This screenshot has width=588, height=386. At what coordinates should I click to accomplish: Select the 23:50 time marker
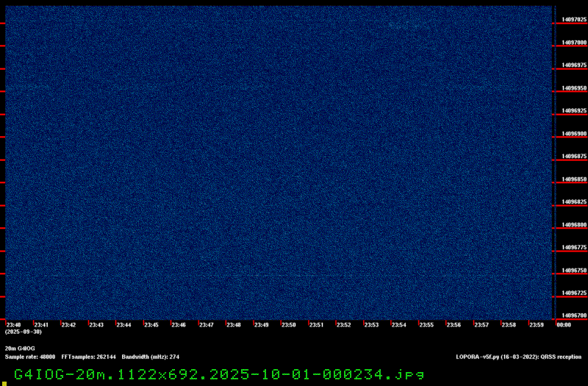289,325
